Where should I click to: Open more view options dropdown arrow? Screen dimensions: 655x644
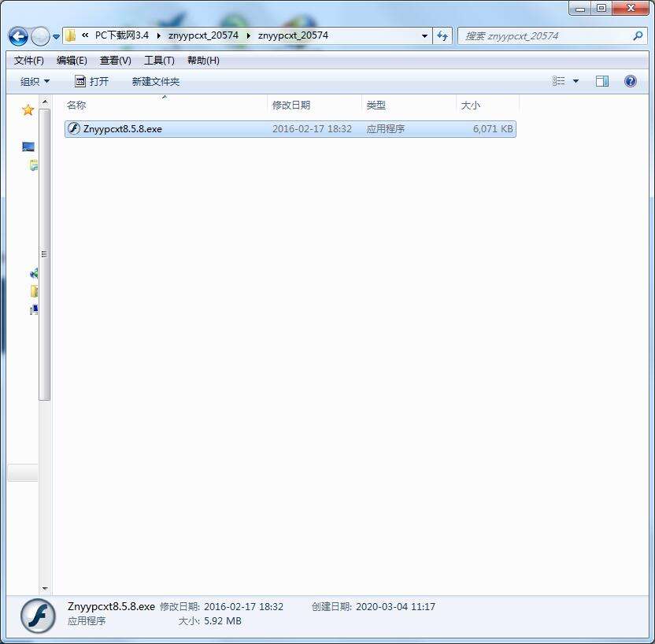tap(575, 81)
